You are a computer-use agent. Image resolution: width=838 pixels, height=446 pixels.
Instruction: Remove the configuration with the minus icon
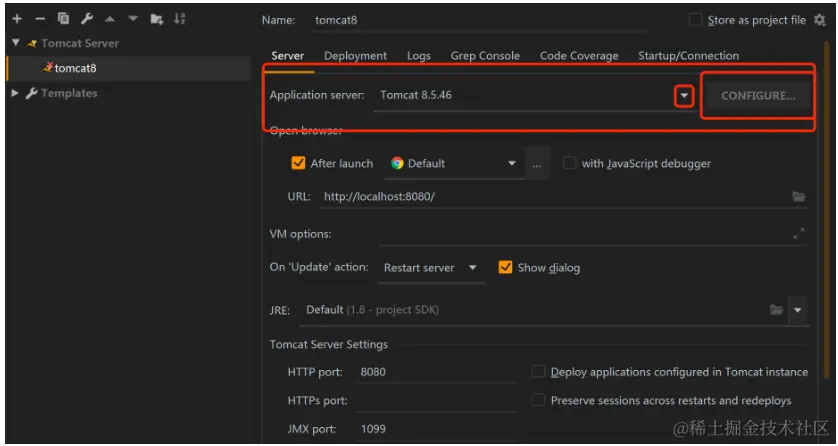tap(40, 19)
